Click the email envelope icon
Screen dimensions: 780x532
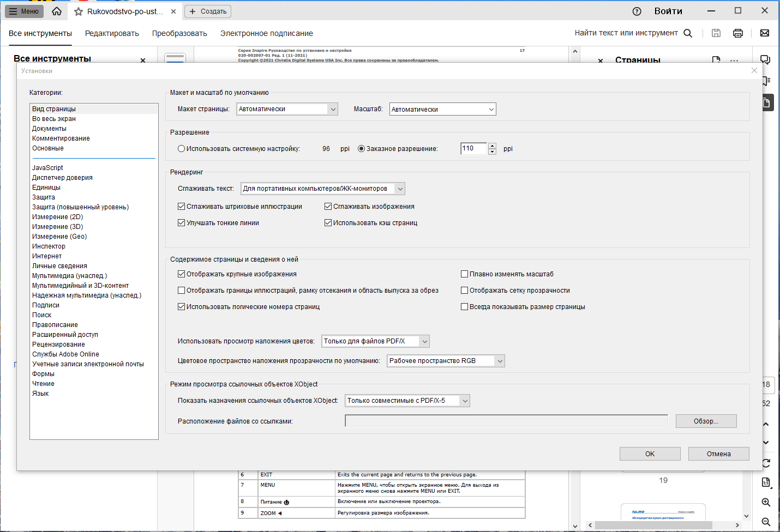(765, 33)
